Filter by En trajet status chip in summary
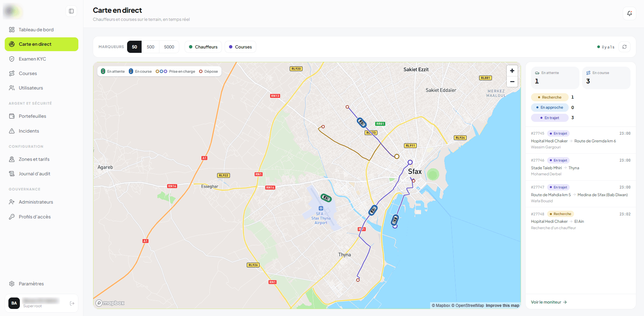644x316 pixels. [x=550, y=118]
